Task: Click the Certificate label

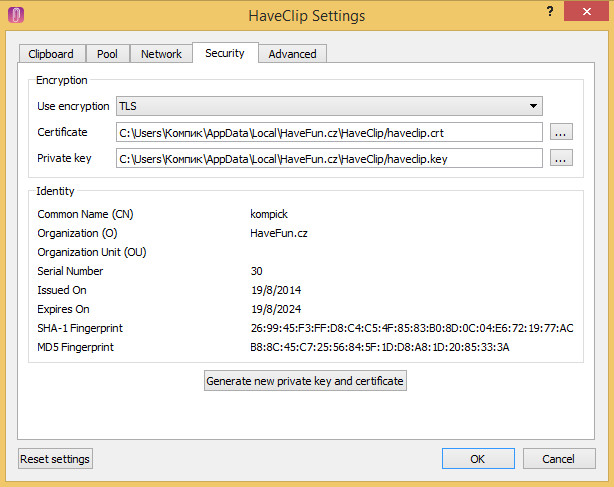Action: pyautogui.click(x=62, y=132)
